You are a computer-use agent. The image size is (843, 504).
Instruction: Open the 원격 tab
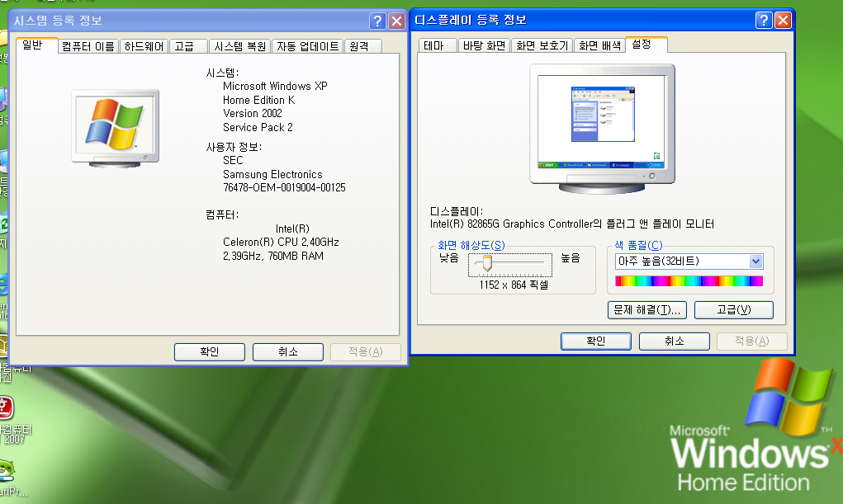point(358,47)
